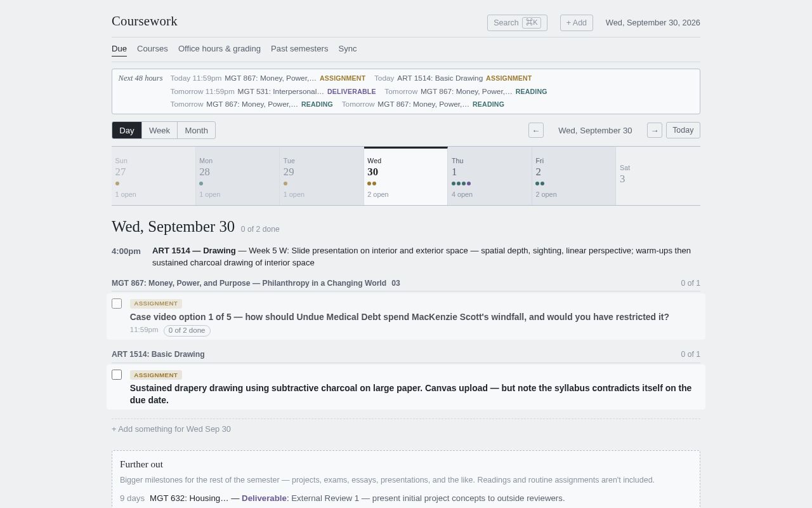Open MGT 531 Interpersonal deliverable item

[273, 91]
